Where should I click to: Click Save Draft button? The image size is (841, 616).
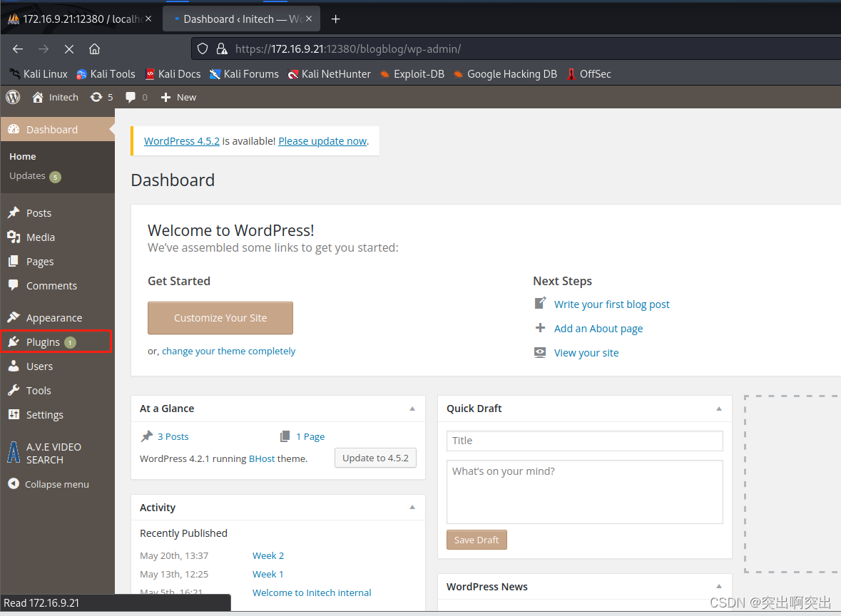tap(476, 540)
